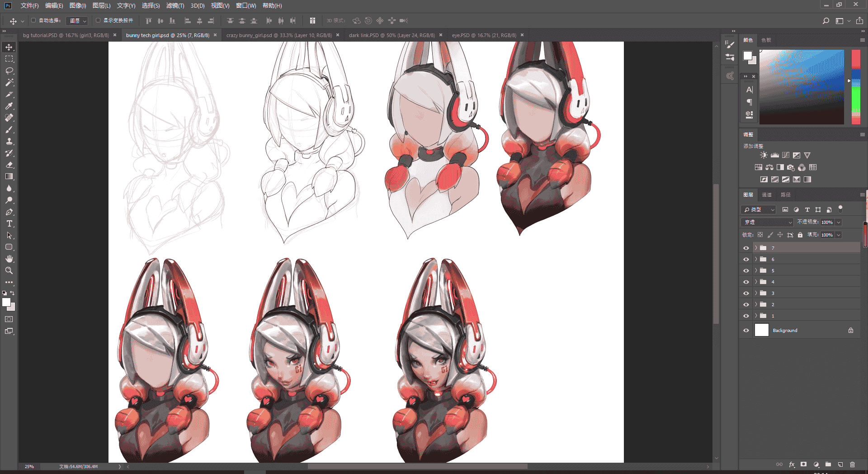Switch to the eye.PSD document tab
The height and width of the screenshot is (474, 868).
[x=484, y=35]
